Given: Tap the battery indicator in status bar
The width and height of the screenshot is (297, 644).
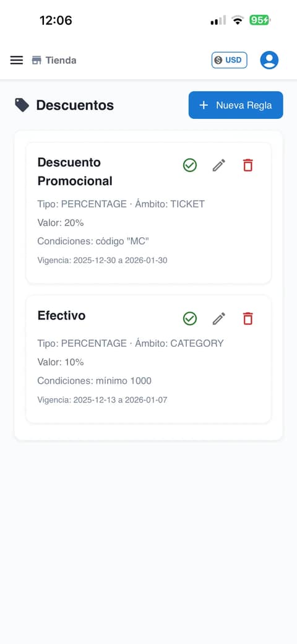Looking at the screenshot, I should tap(260, 20).
